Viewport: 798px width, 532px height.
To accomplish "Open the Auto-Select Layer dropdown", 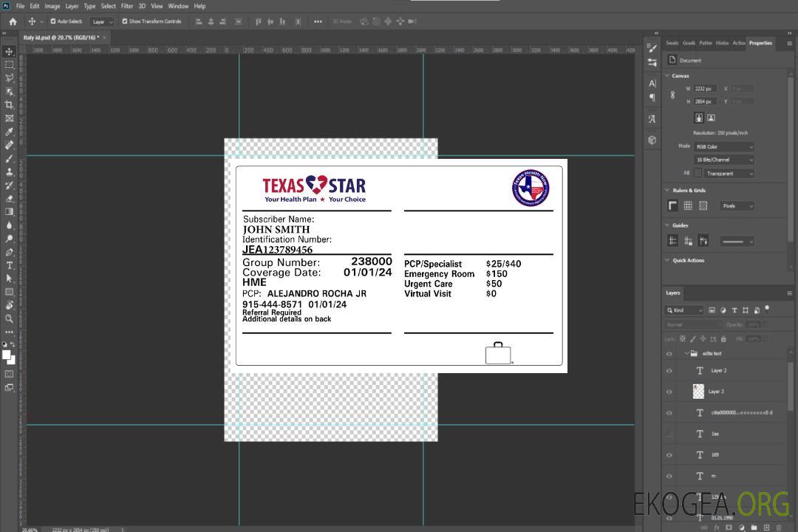I will pyautogui.click(x=102, y=21).
